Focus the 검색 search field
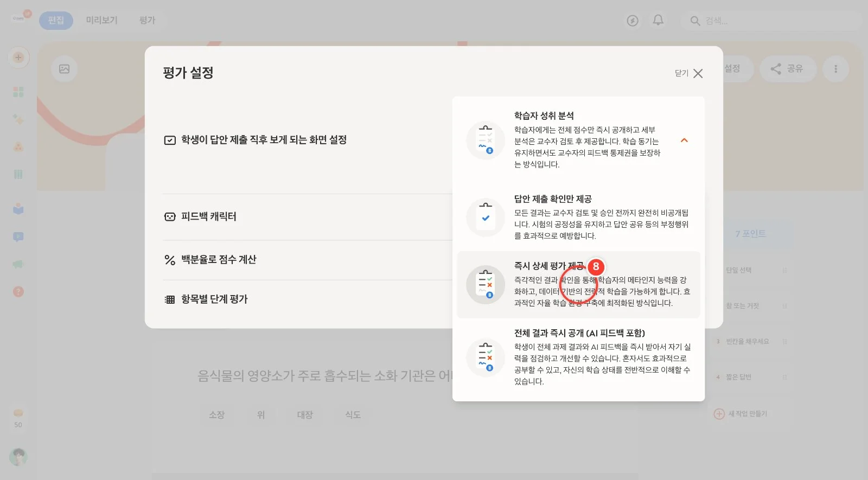The image size is (868, 480). click(x=770, y=21)
